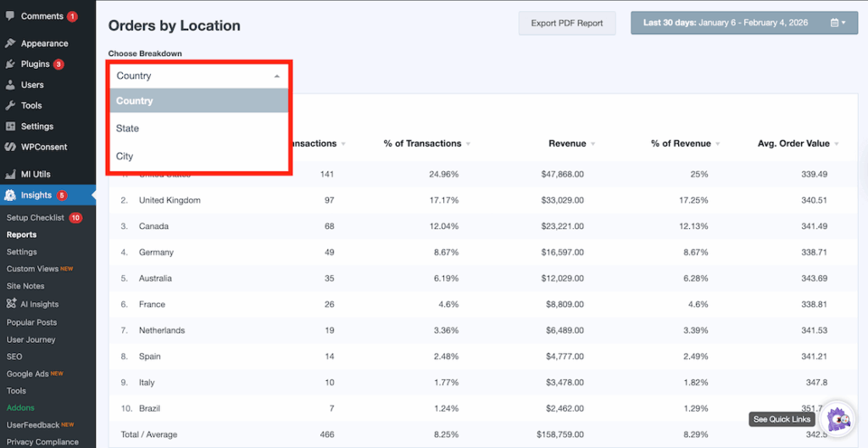868x448 pixels.
Task: Click the Plugins plug icon
Action: click(10, 64)
